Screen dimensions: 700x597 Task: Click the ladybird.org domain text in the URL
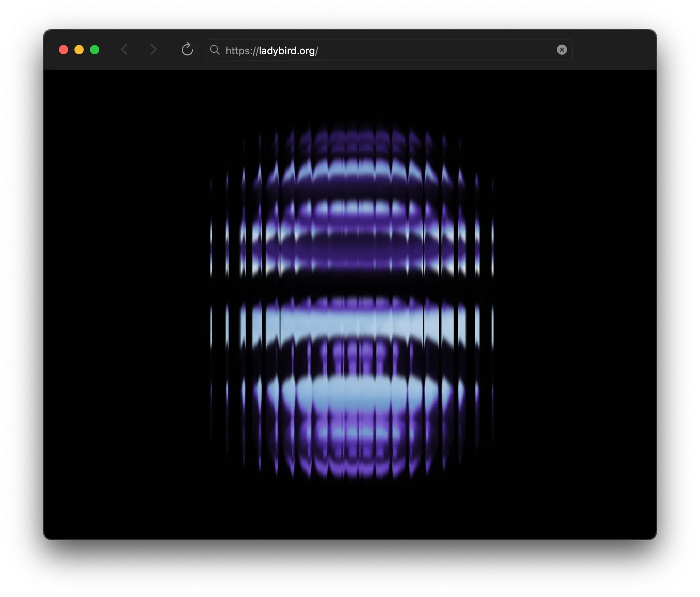coord(287,51)
